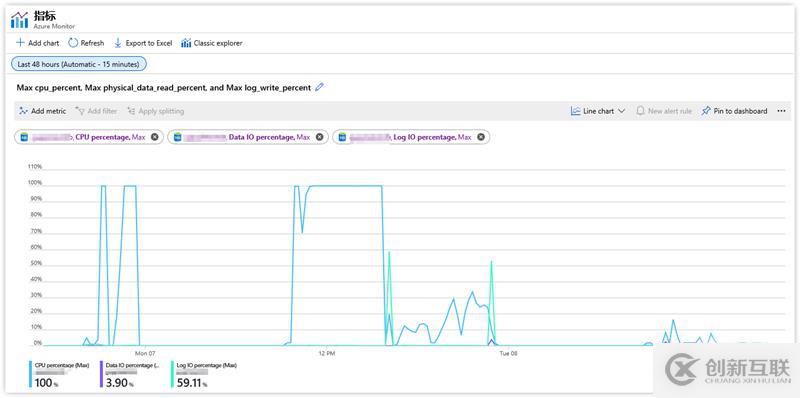Open the Azure Monitor metrics icon

click(19, 20)
